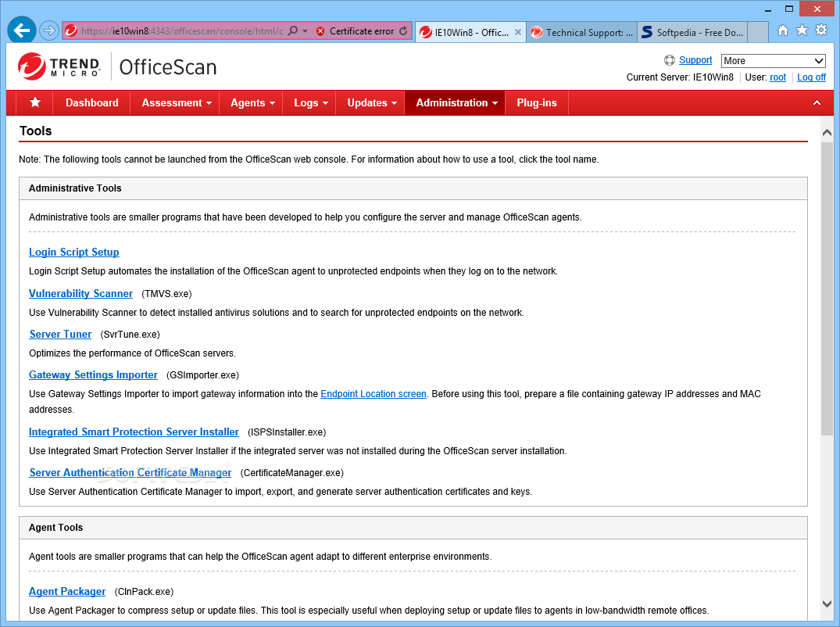Click the Support lifebuoy icon

coord(669,60)
